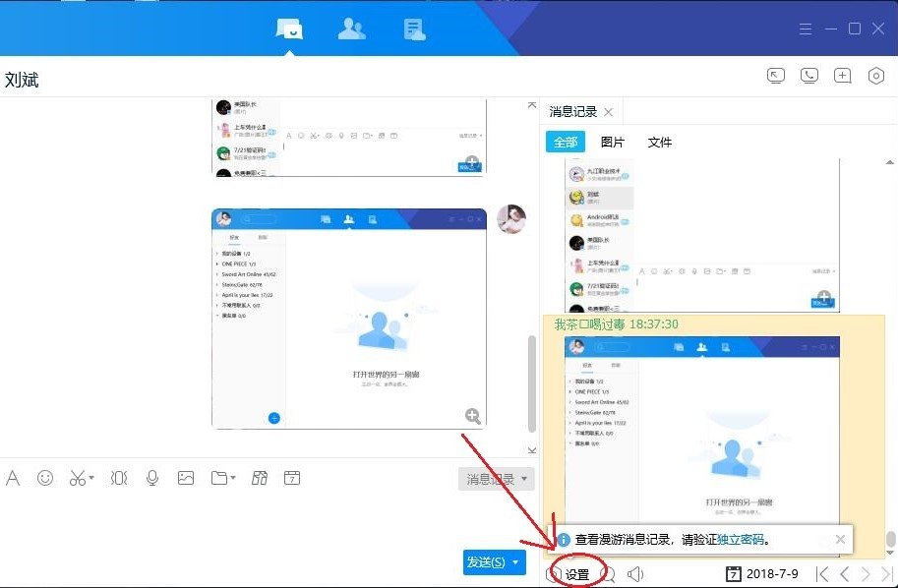This screenshot has height=588, width=898.
Task: Jump to the latest records with last-page arrow
Action: pos(884,573)
